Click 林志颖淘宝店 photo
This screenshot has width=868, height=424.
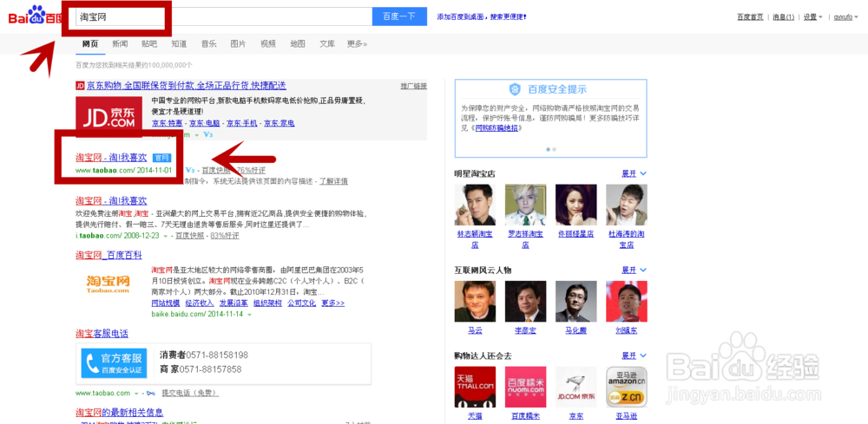pos(475,205)
